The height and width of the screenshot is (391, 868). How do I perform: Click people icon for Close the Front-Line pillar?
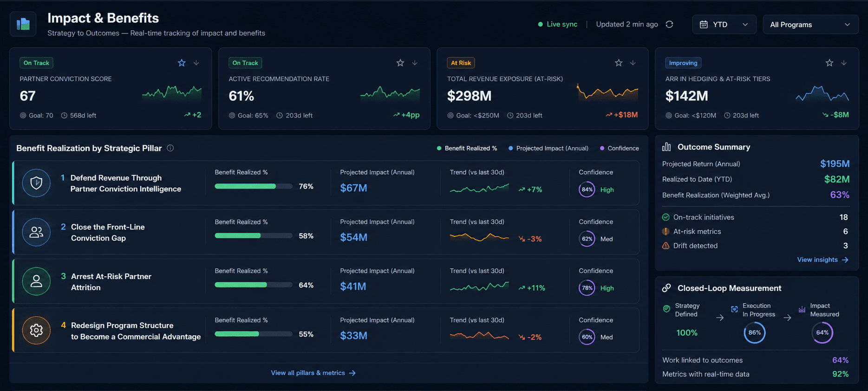tap(36, 232)
